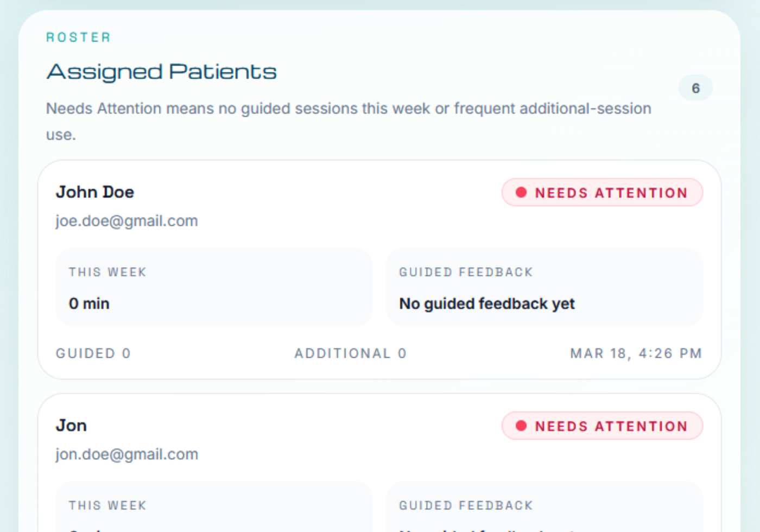This screenshot has width=760, height=532.
Task: Click the patient count badge showing 6
Action: point(695,88)
